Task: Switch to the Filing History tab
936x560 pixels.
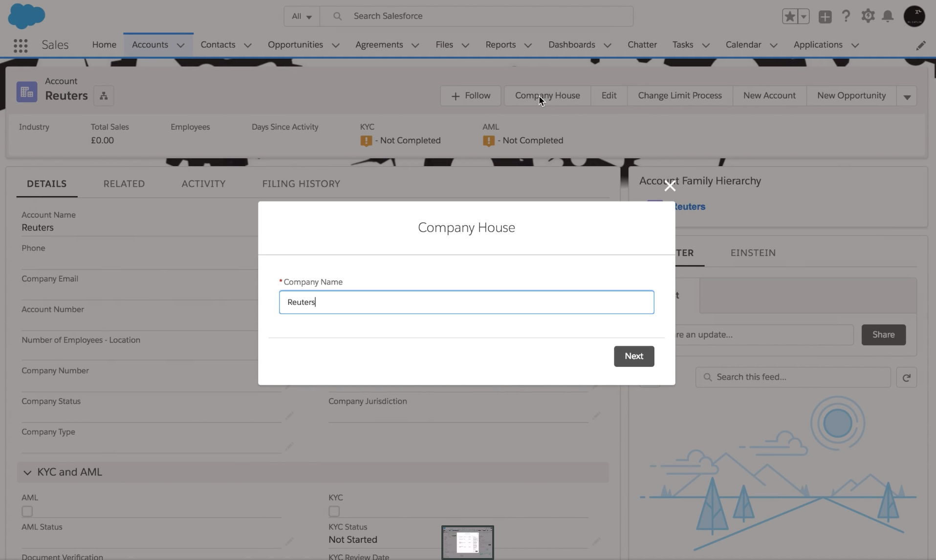Action: (301, 184)
